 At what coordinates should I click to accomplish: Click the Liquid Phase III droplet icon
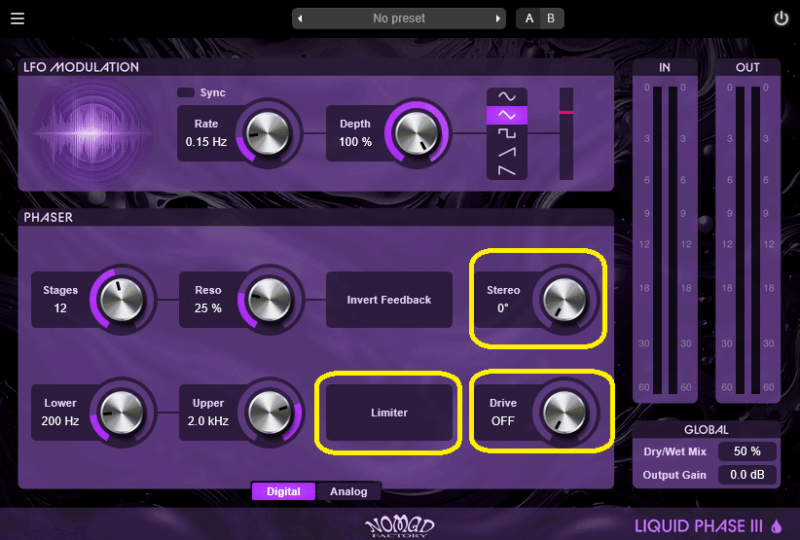pos(777,526)
